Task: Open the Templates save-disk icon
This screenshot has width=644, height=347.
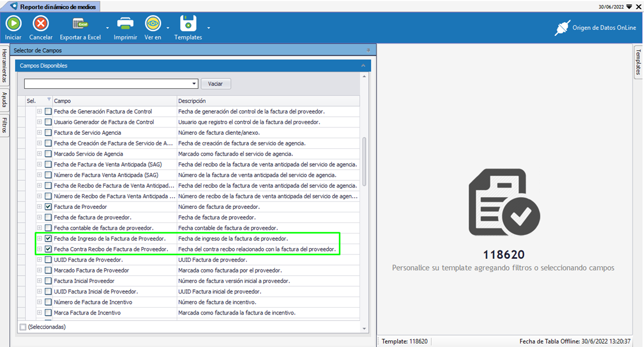Action: (x=188, y=24)
